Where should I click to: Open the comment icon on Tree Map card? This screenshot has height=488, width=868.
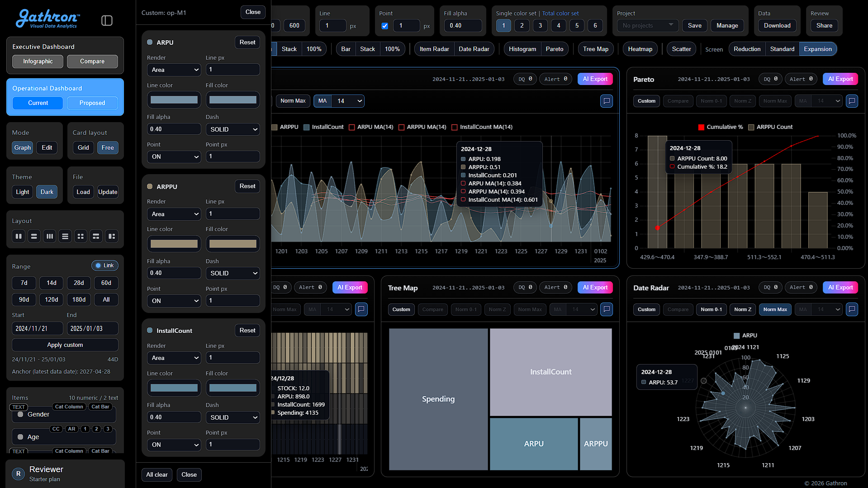(x=607, y=309)
